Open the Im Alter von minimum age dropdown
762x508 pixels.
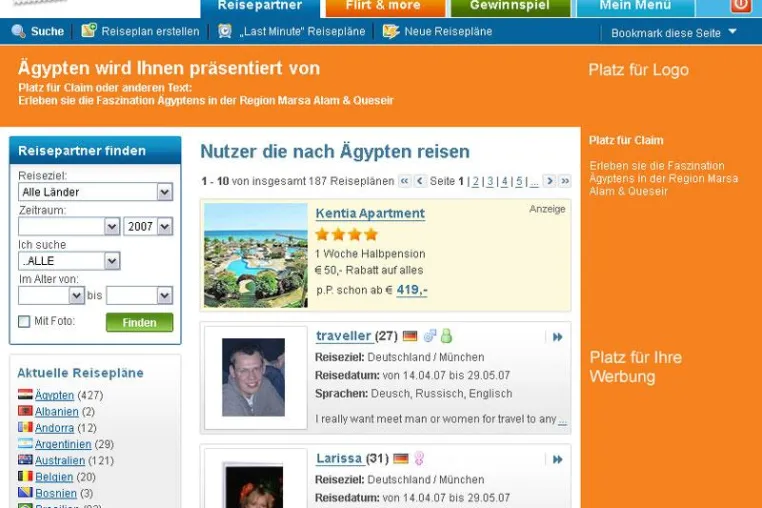point(52,296)
